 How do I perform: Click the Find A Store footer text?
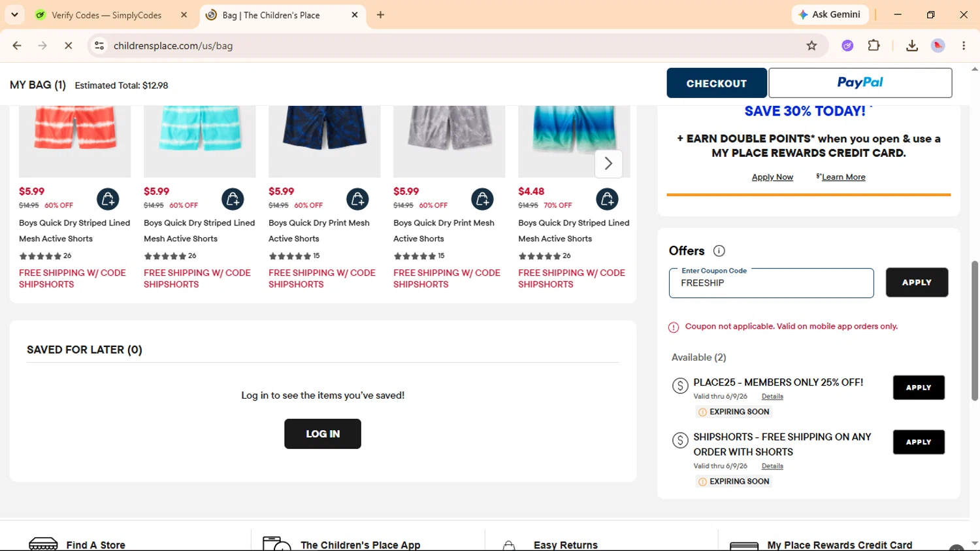(95, 545)
